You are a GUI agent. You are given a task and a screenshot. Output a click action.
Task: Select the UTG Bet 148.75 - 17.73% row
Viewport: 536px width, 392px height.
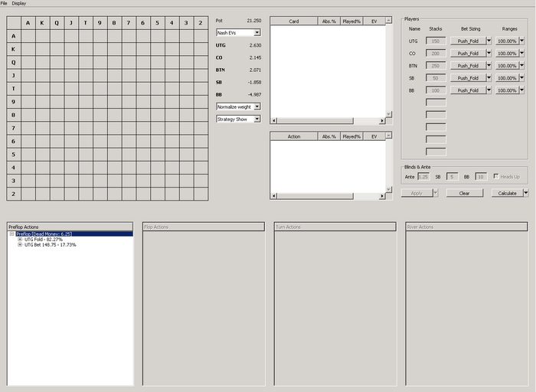click(x=51, y=245)
